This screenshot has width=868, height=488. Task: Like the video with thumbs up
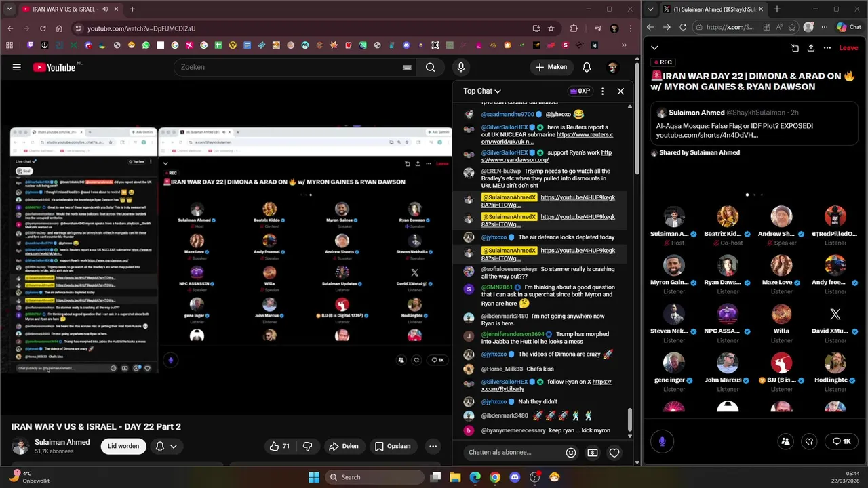pyautogui.click(x=279, y=446)
